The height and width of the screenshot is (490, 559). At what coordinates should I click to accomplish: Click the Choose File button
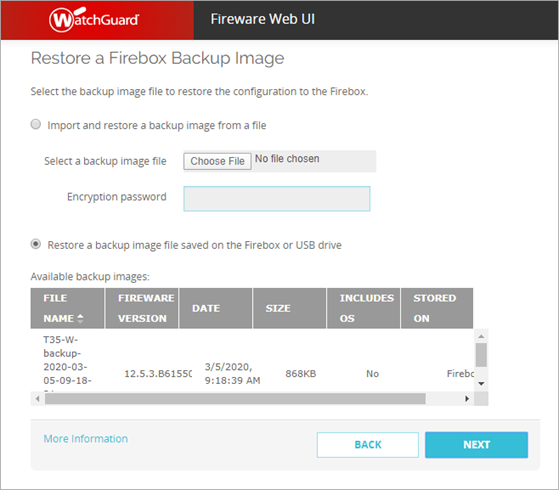tap(217, 161)
